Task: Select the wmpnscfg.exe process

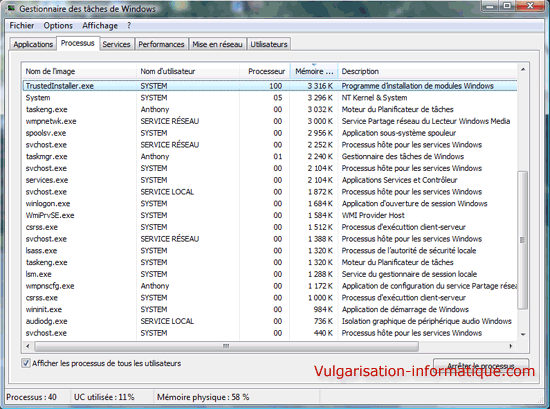Action: 50,286
